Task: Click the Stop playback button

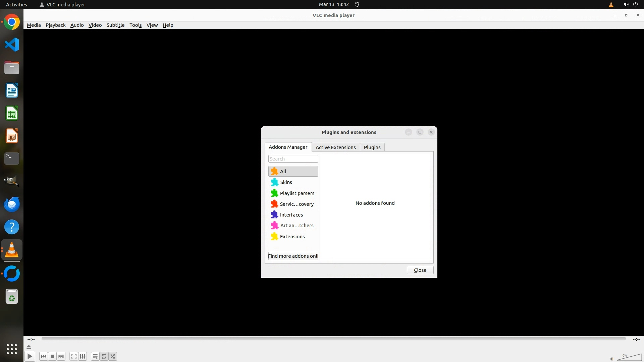Action: point(52,356)
